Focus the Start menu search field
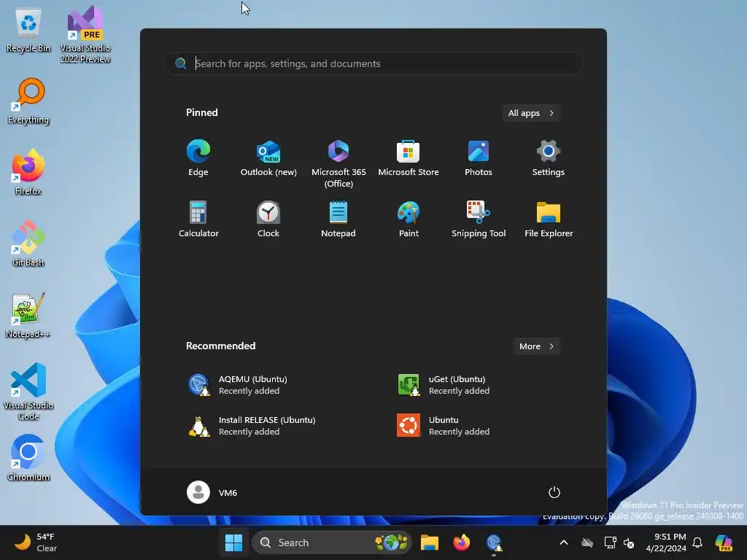Viewport: 747px width, 560px height. [x=373, y=64]
